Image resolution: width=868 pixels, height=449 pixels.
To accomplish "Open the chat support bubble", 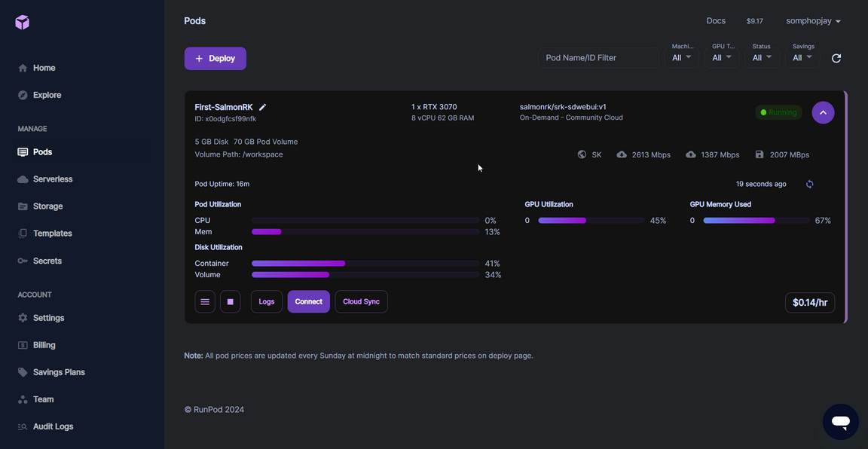I will pos(840,422).
